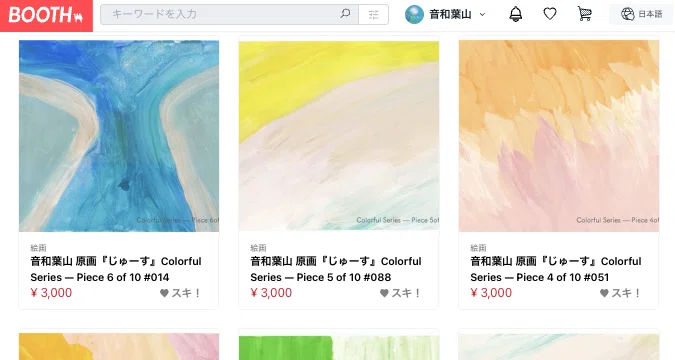Open the search filter options icon
Image resolution: width=675 pixels, height=360 pixels.
click(374, 15)
